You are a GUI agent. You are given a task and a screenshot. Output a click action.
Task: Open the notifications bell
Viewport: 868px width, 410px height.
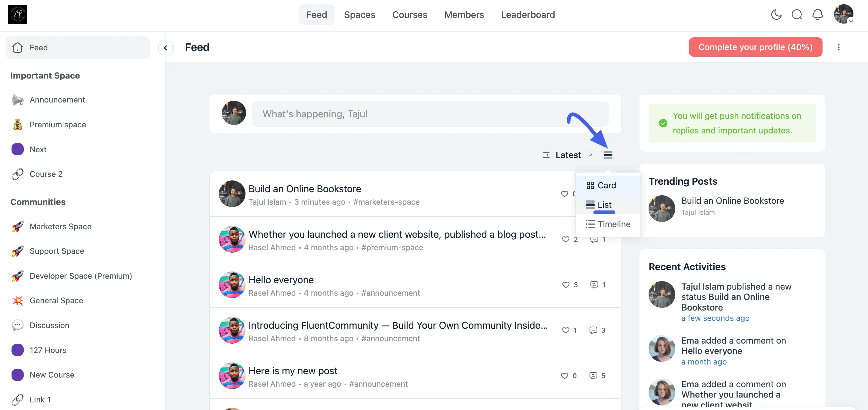click(x=817, y=15)
